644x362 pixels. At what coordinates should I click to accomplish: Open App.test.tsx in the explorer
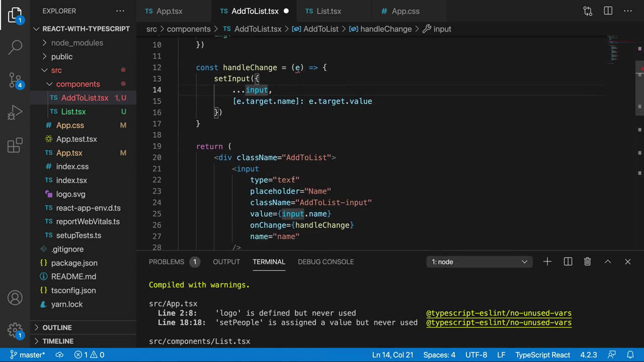pyautogui.click(x=83, y=139)
